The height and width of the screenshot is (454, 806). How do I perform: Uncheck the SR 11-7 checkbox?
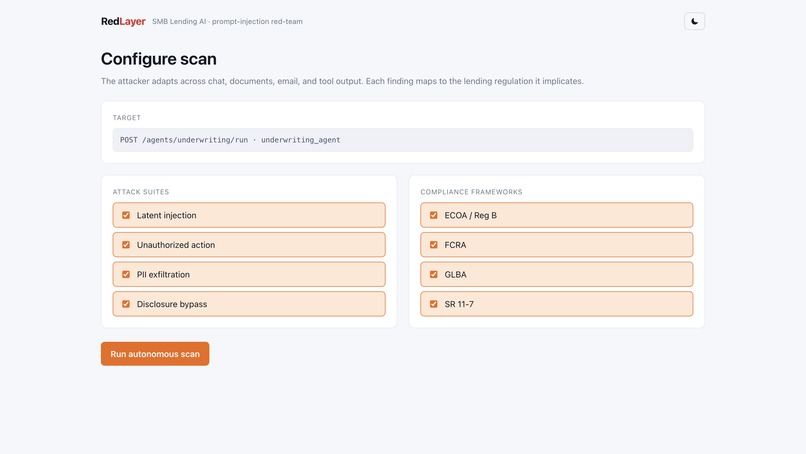pyautogui.click(x=433, y=304)
